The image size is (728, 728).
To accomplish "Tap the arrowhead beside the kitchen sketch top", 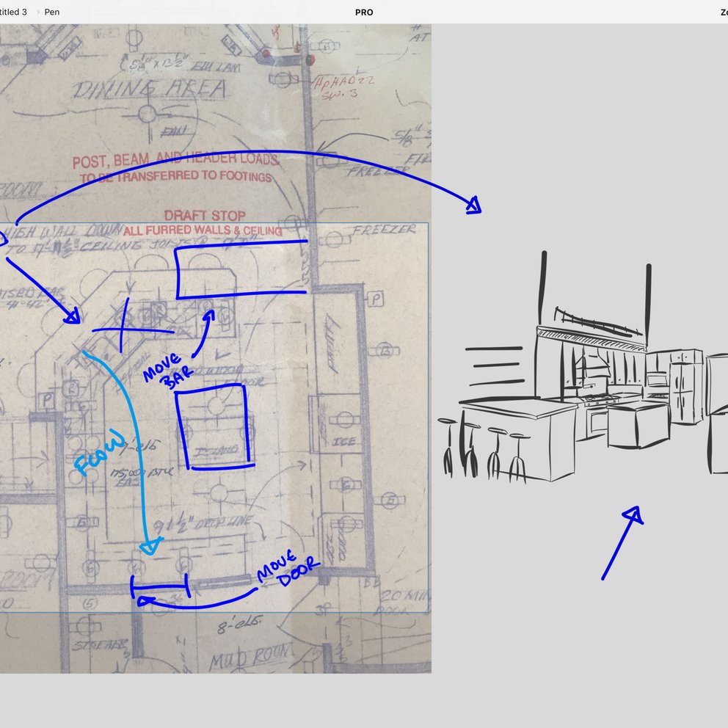I will (x=473, y=206).
